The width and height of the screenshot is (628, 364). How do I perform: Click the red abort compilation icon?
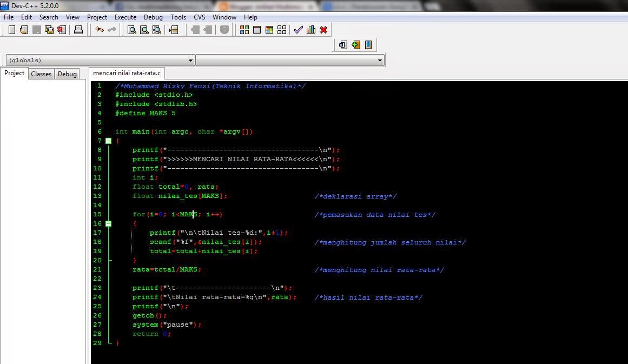tap(323, 30)
